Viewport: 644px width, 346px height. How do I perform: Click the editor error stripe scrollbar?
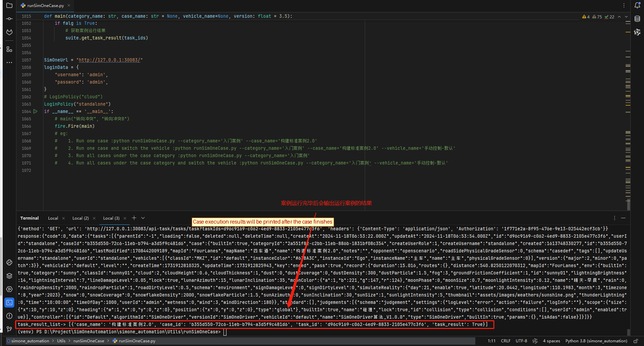point(628,116)
